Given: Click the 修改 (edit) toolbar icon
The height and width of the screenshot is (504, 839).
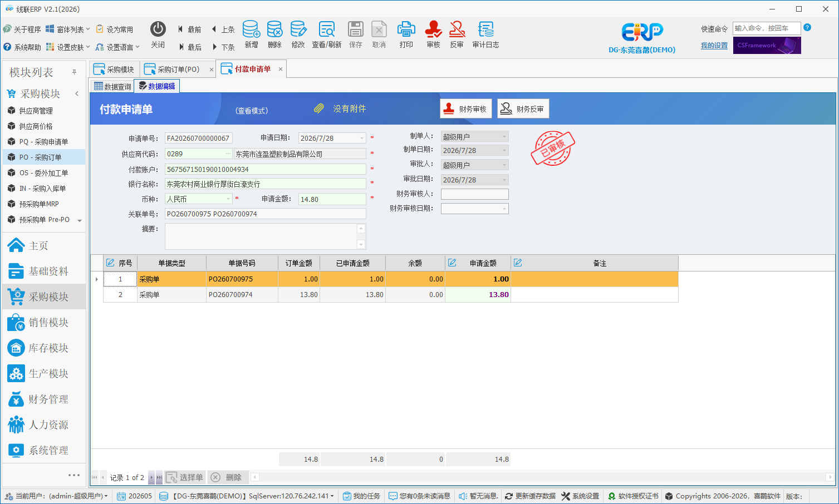Looking at the screenshot, I should click(298, 34).
